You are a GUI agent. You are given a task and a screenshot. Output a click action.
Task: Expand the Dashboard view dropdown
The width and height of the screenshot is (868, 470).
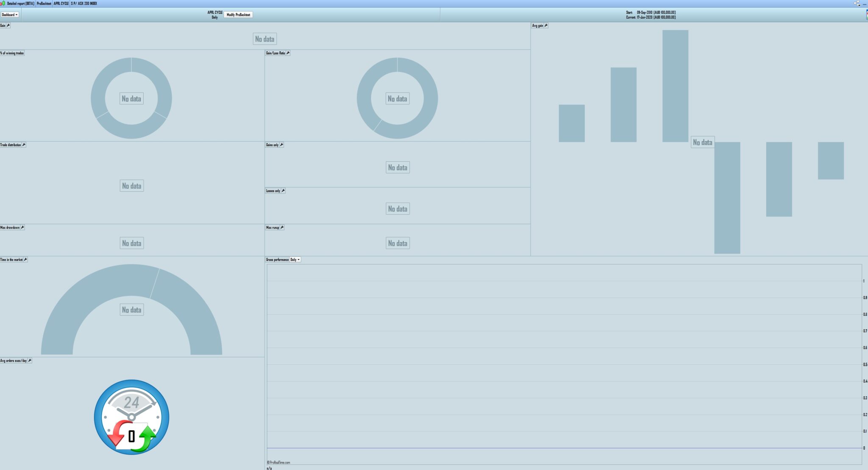click(10, 14)
